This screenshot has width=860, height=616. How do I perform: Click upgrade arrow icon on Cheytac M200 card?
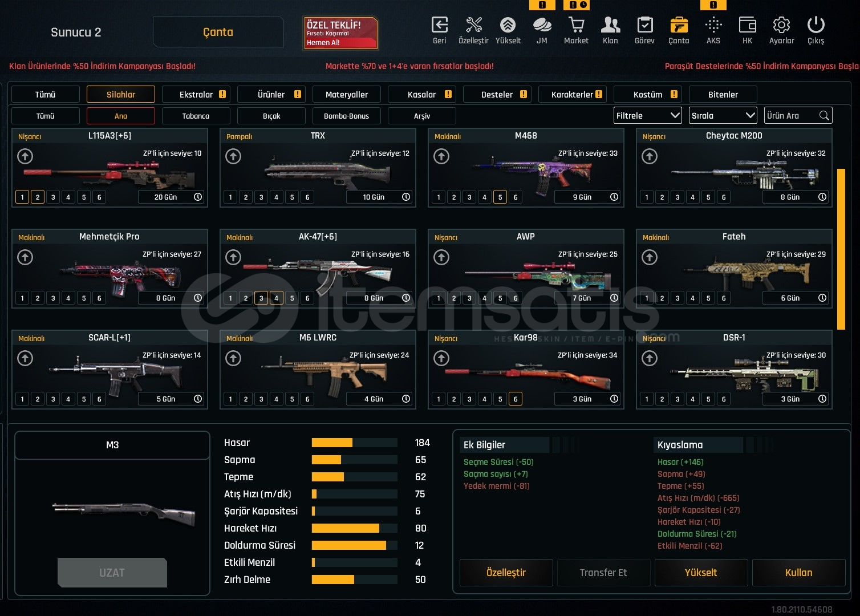650,156
